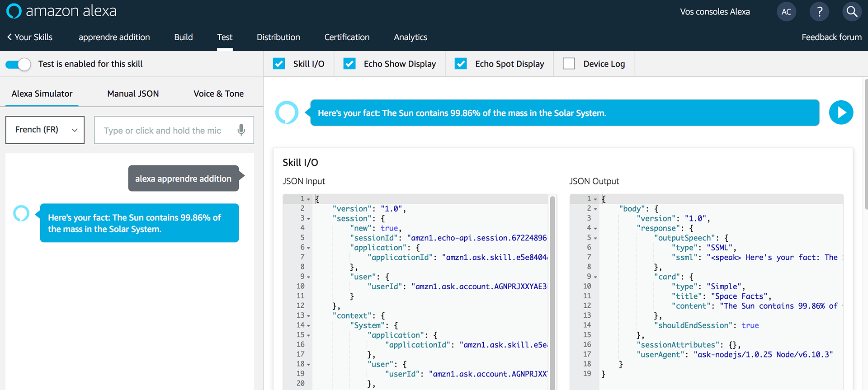Click the Amazon Alexa logo
Screen dimensions: 868x390
pos(61,11)
